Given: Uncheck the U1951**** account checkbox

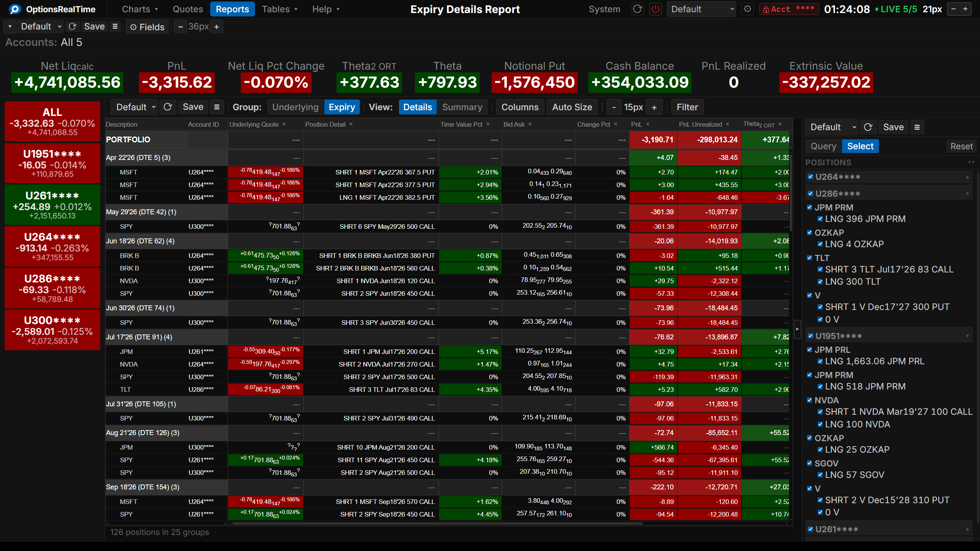Looking at the screenshot, I should 810,336.
